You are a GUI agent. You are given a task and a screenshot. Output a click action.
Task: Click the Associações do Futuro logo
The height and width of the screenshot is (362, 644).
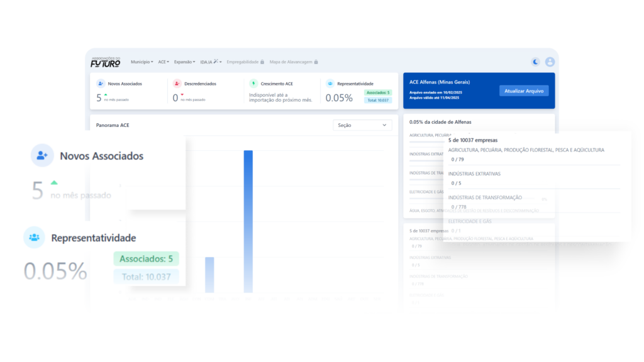pos(106,62)
